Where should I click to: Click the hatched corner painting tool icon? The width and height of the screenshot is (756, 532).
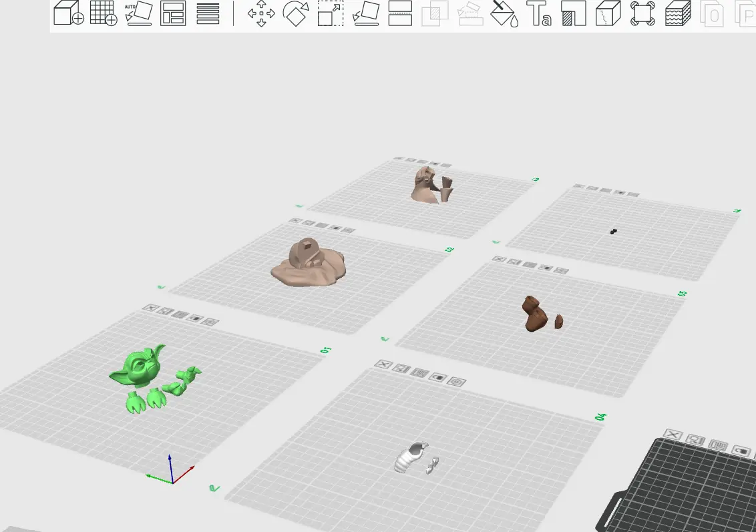(574, 13)
